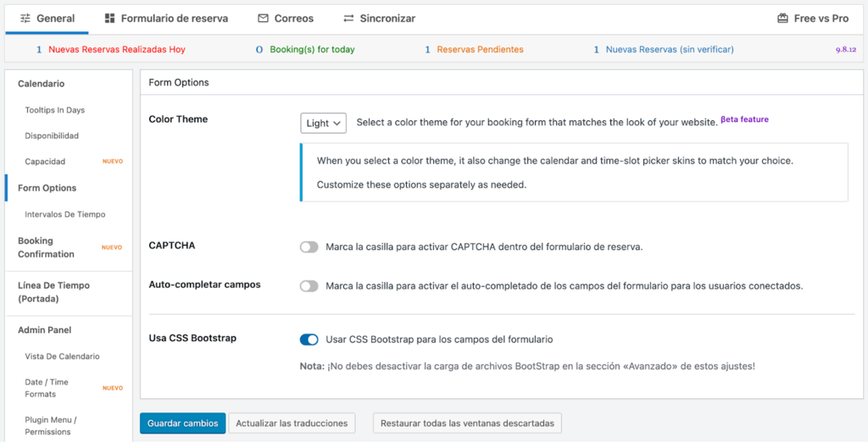Image resolution: width=868 pixels, height=442 pixels.
Task: Open the Capacidad settings section
Action: click(45, 162)
